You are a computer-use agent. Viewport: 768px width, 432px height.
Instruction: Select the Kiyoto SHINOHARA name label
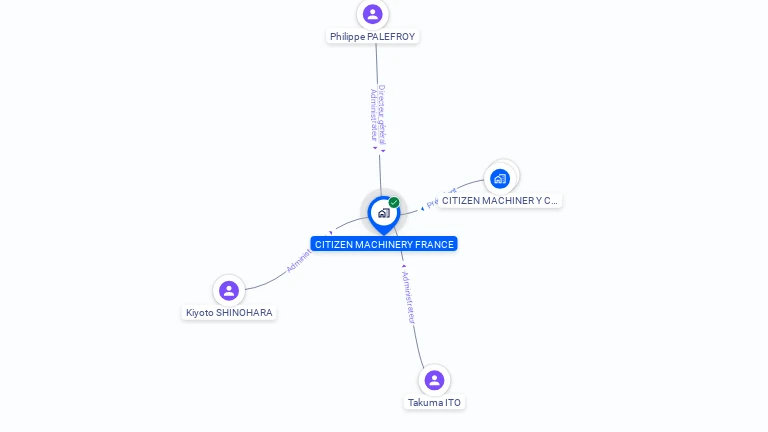point(229,313)
